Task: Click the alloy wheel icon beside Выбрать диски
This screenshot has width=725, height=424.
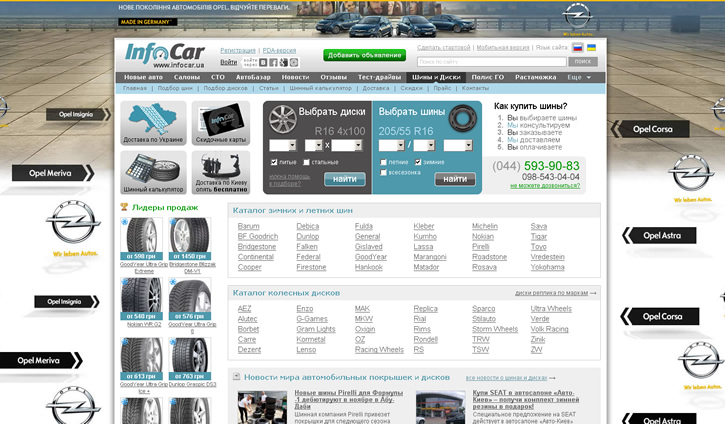Action: click(283, 119)
